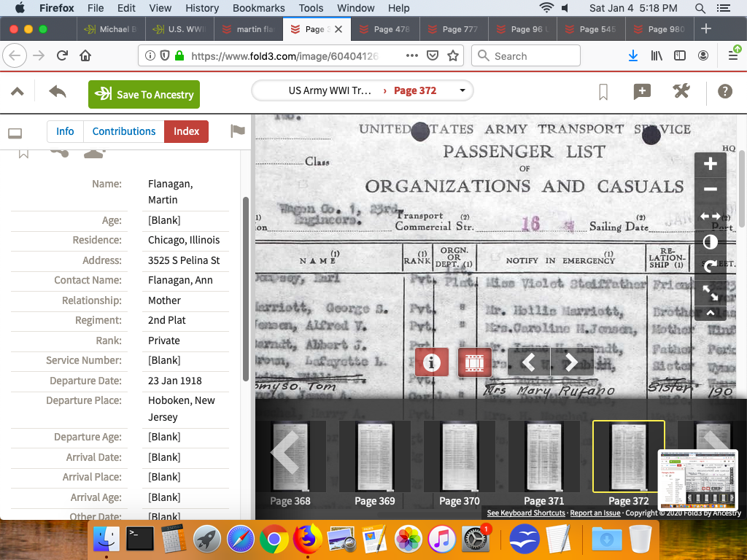The width and height of the screenshot is (747, 560).
Task: Bookmark this page using bookmark icon
Action: point(603,92)
